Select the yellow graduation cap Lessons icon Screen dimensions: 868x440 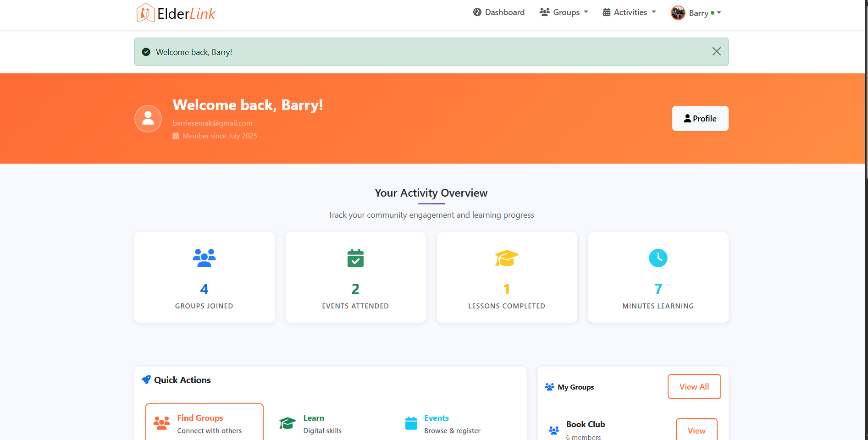[x=506, y=258]
